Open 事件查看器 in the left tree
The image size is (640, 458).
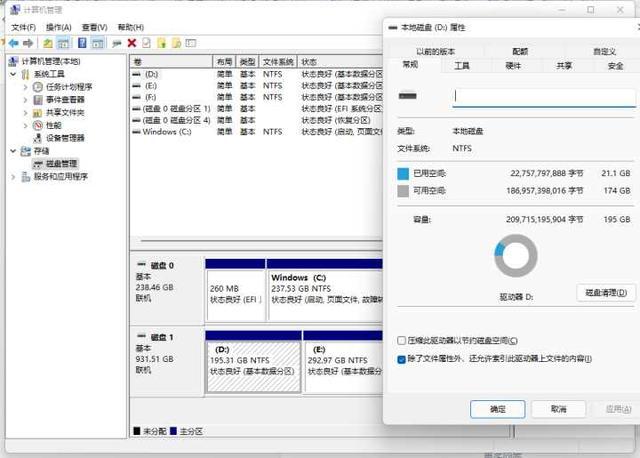(x=64, y=100)
